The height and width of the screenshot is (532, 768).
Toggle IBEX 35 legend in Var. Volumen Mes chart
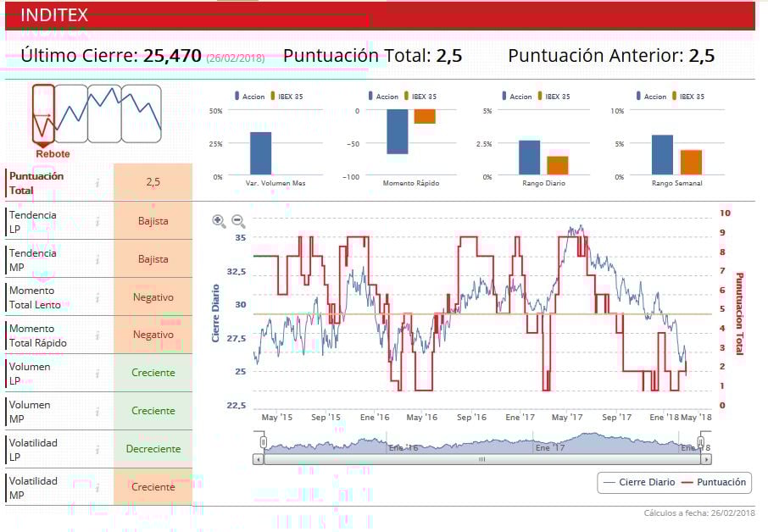[287, 97]
